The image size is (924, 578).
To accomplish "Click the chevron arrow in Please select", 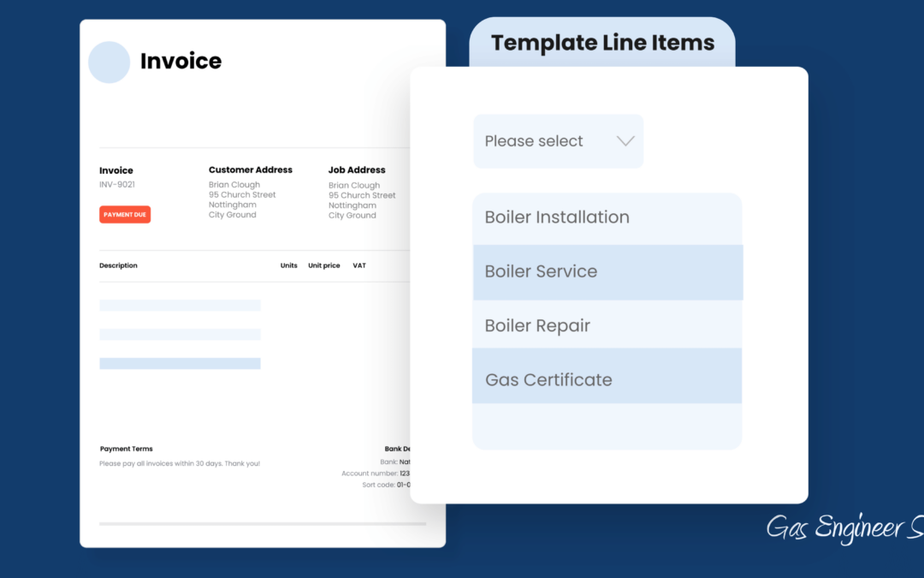I will tap(625, 141).
